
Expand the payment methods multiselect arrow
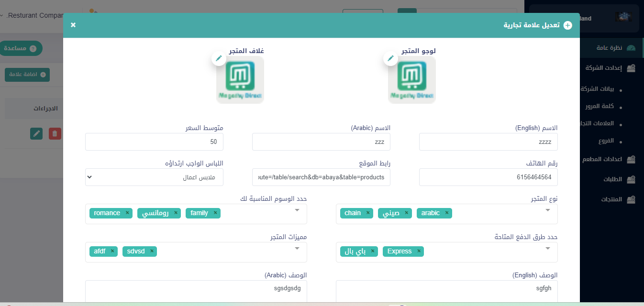point(547,248)
